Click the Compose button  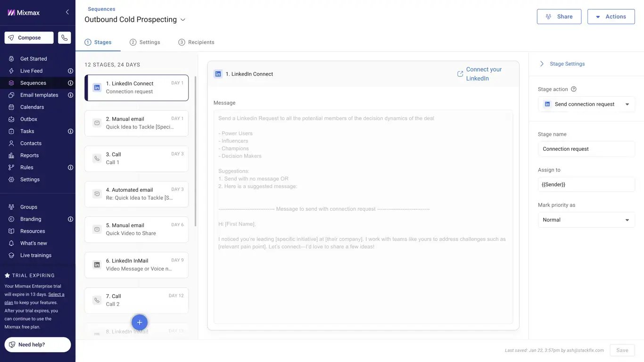[29, 38]
